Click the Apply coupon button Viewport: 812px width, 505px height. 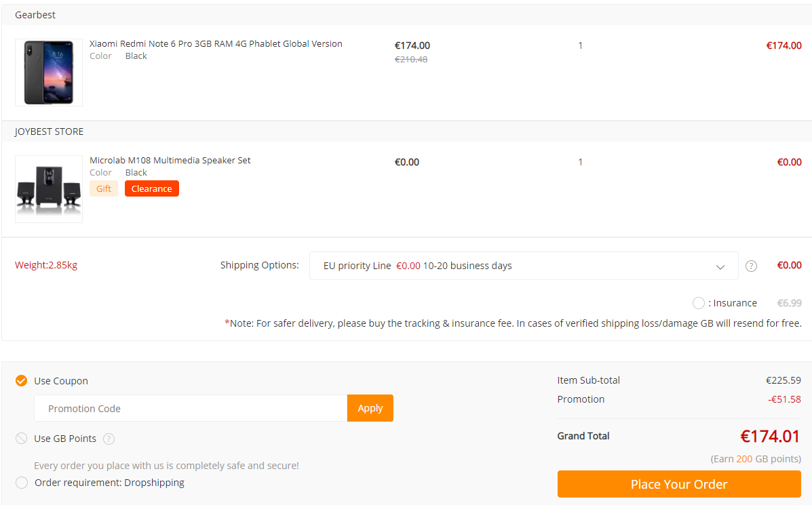click(x=370, y=408)
